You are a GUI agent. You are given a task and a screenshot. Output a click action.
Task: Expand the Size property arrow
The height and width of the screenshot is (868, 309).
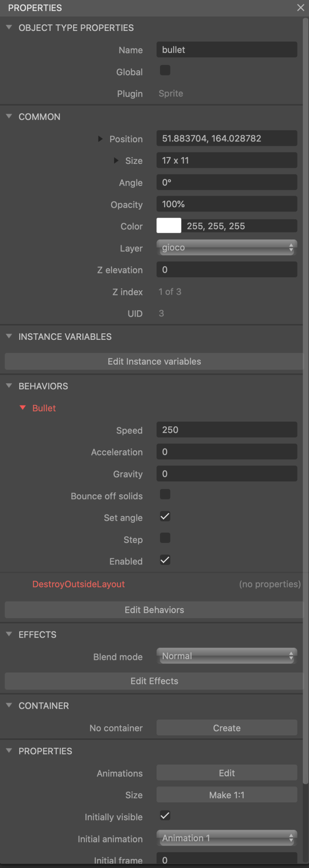click(116, 160)
